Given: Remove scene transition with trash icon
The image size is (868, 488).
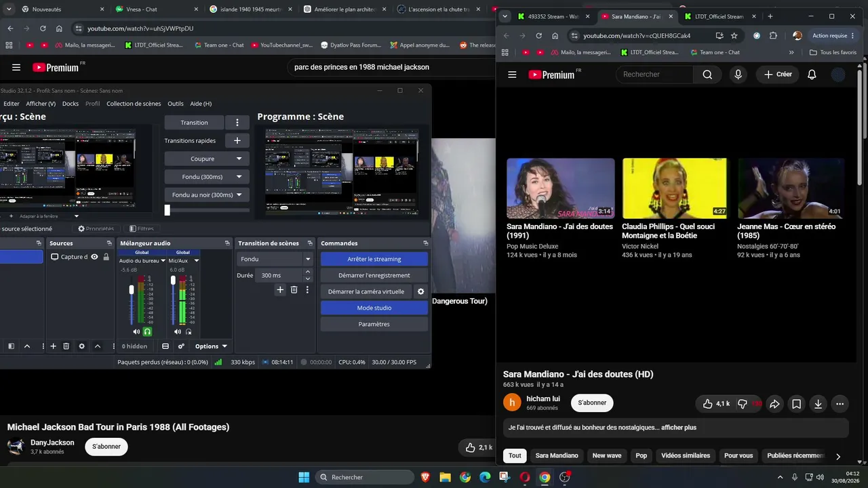Looking at the screenshot, I should coord(294,289).
